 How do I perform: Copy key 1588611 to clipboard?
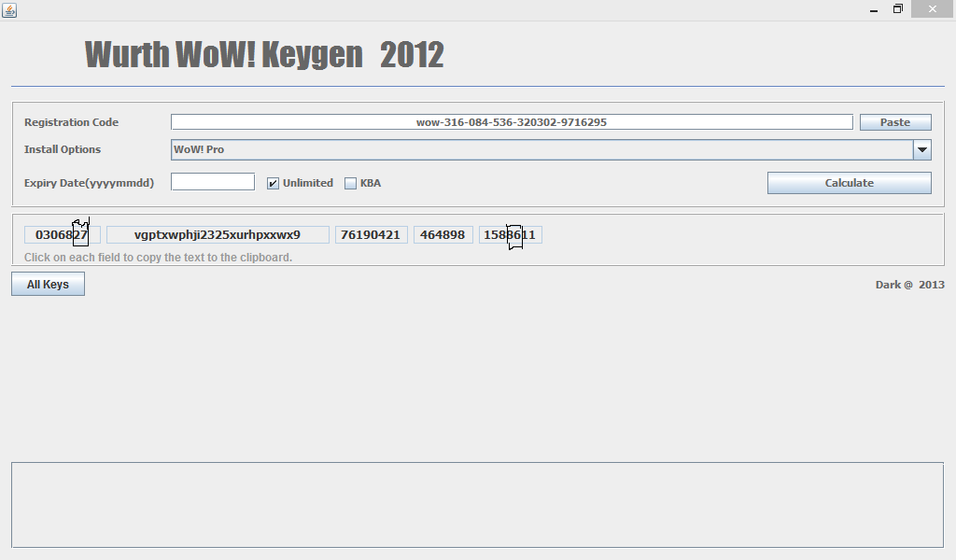pyautogui.click(x=507, y=234)
